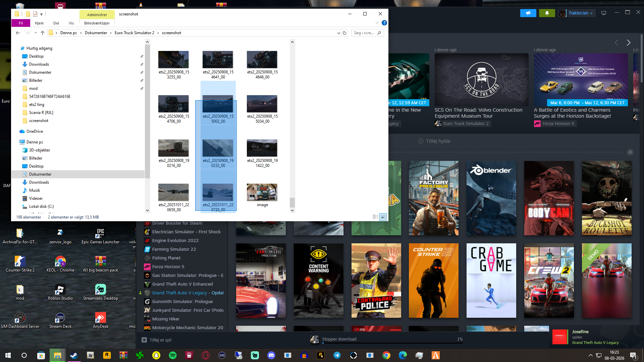The image size is (644, 362).
Task: Click Explorer help question mark icon
Action: pyautogui.click(x=384, y=23)
